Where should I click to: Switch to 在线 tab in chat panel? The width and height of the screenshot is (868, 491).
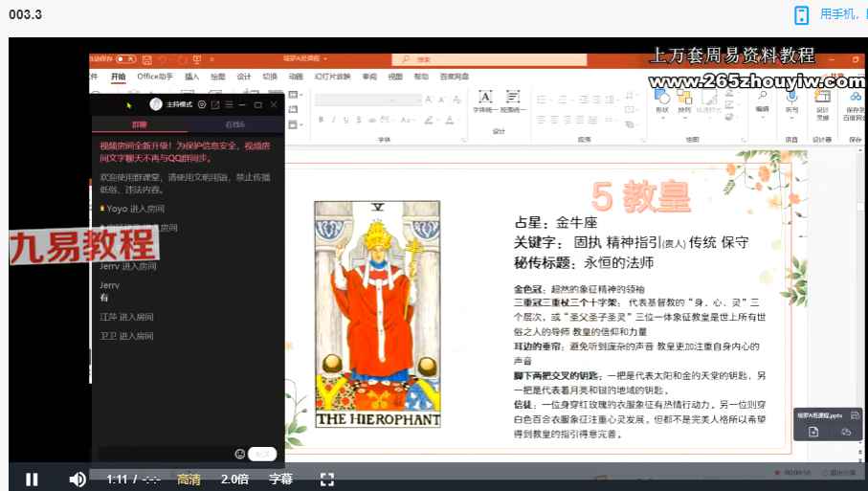tap(235, 124)
